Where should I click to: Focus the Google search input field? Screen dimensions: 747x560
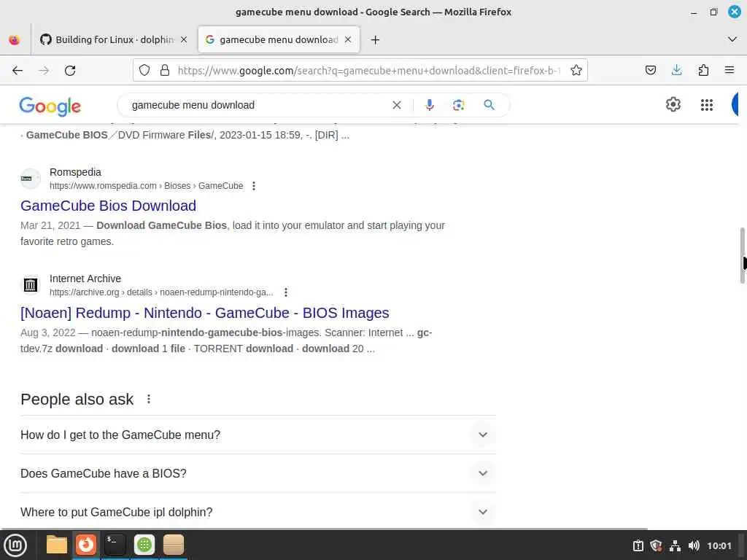(258, 105)
